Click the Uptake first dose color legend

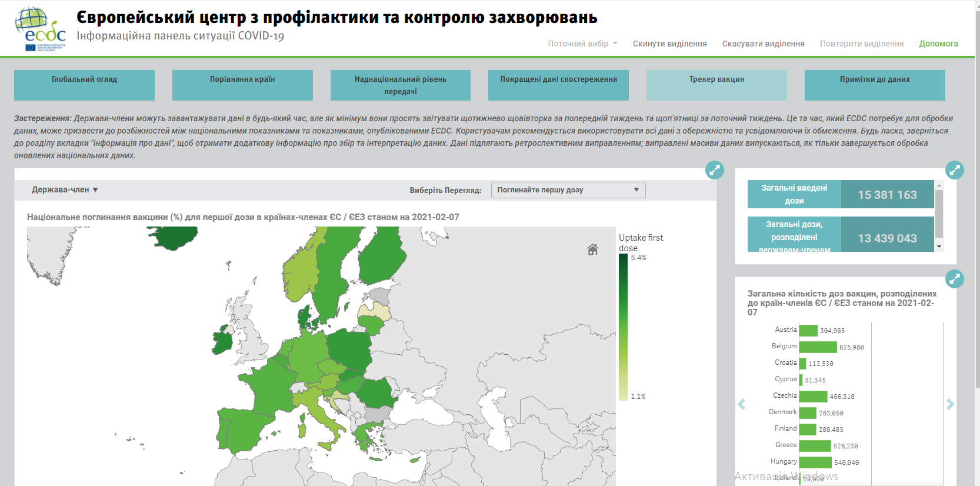tap(623, 327)
